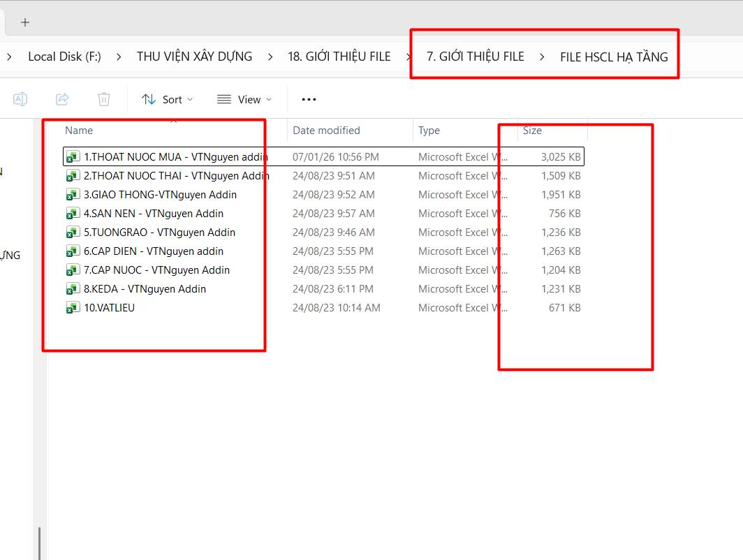The height and width of the screenshot is (560, 743).
Task: Expand chevron before Local Disk (F:)
Action: click(x=9, y=57)
